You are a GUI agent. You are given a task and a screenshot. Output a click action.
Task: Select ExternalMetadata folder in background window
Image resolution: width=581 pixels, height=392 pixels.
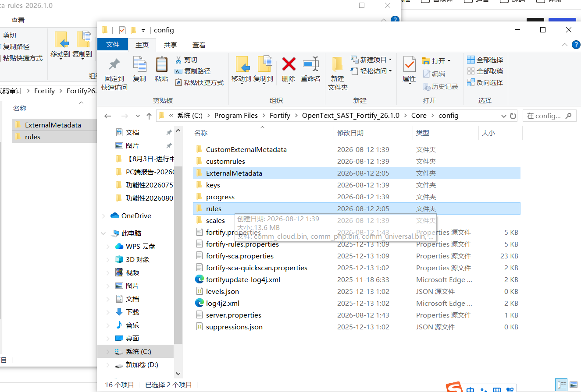(55, 125)
